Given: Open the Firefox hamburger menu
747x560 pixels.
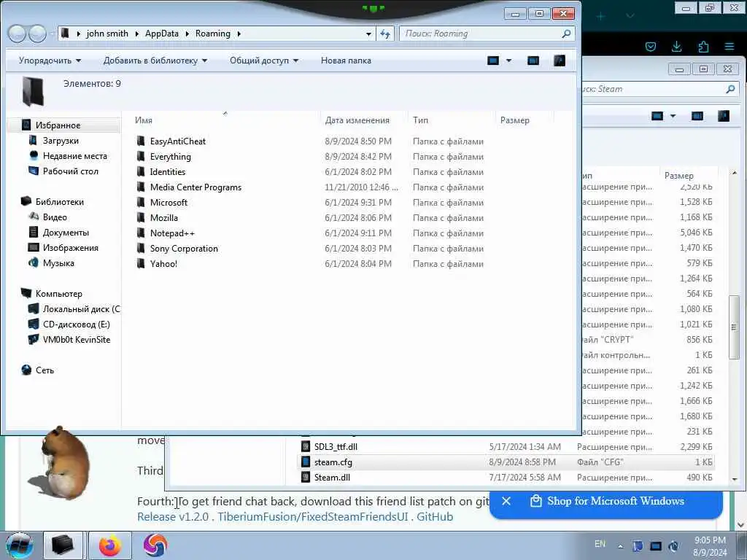Looking at the screenshot, I should [x=729, y=46].
